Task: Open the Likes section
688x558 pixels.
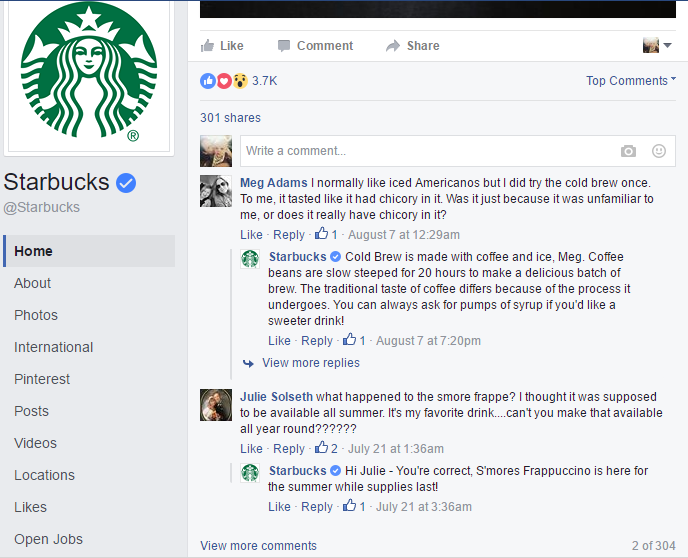Action: click(30, 507)
